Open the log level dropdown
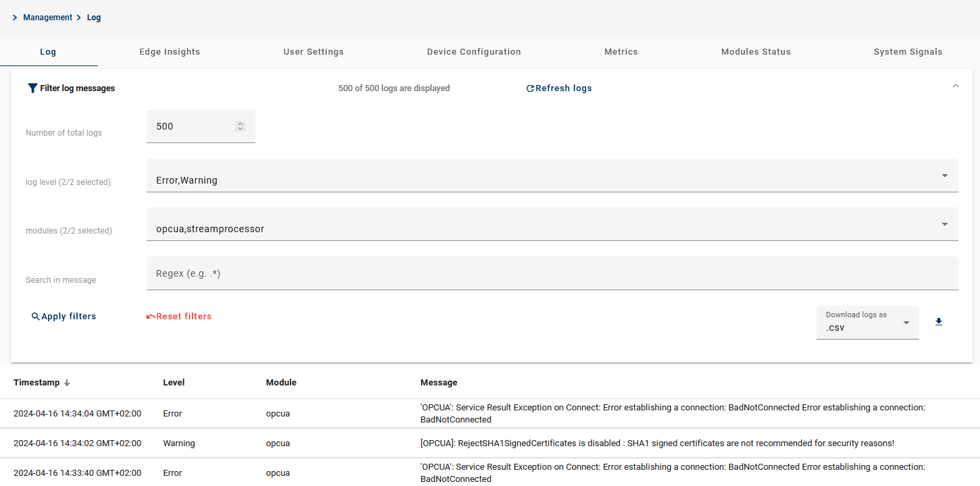 pyautogui.click(x=552, y=175)
